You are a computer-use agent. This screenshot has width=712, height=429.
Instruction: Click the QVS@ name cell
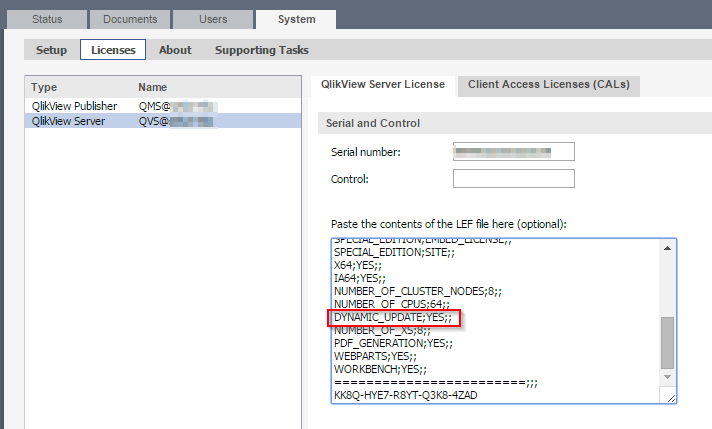click(x=177, y=121)
